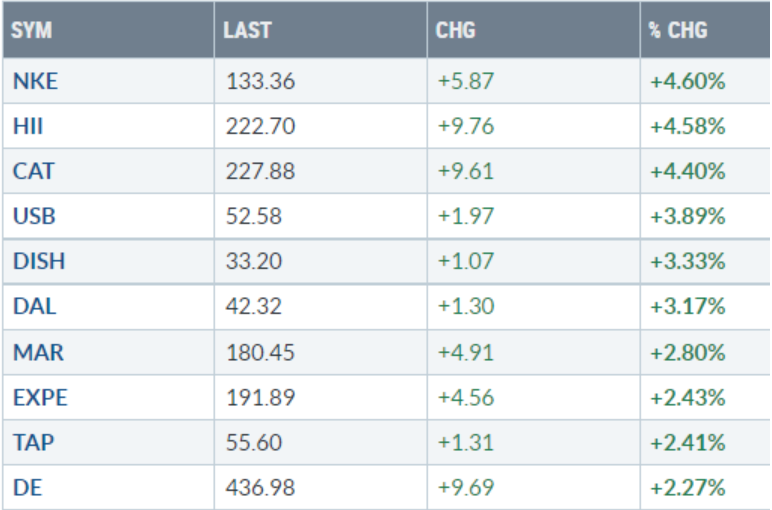
Task: Open the DISH stock symbol
Action: coord(38,263)
